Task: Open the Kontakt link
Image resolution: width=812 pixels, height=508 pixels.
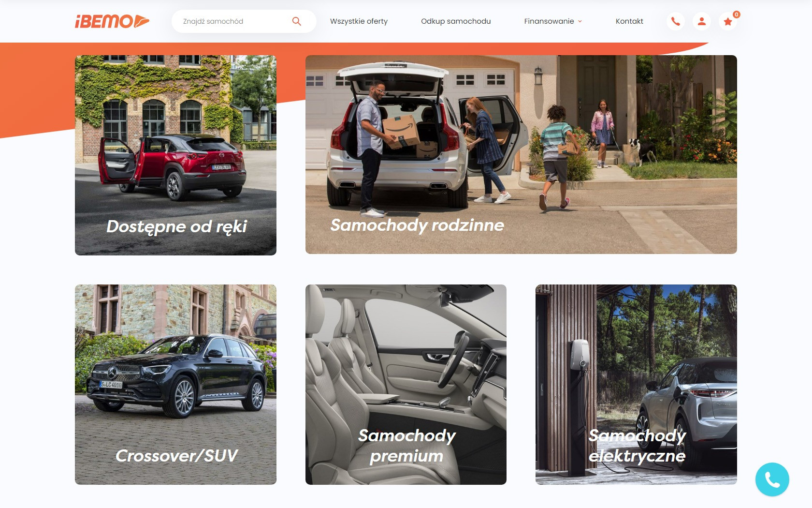Action: tap(629, 21)
